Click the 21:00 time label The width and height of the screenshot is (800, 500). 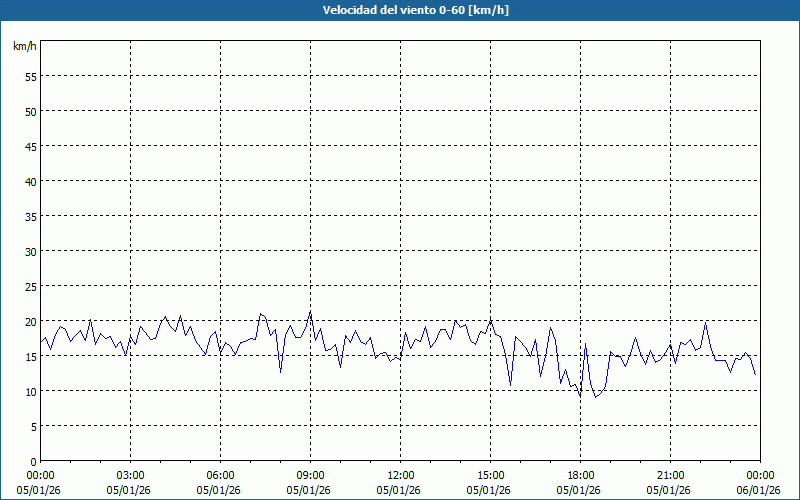(x=671, y=475)
